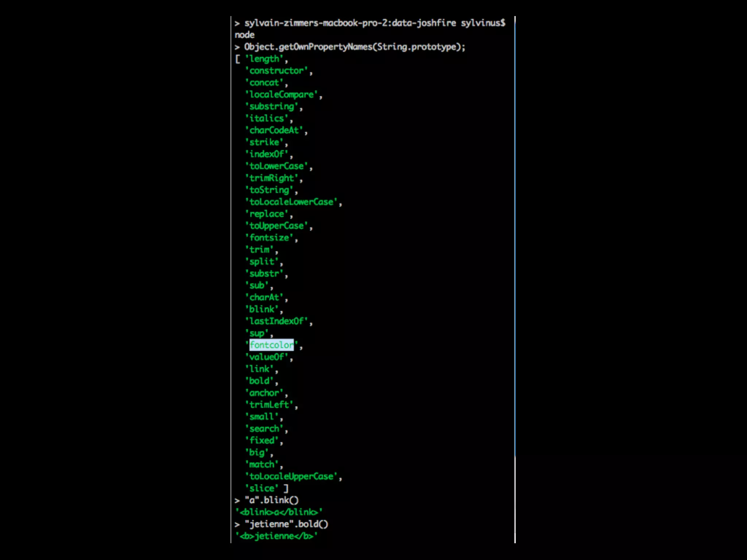Image resolution: width=747 pixels, height=560 pixels.
Task: Click the 'charCodeAt' entry in output
Action: (274, 130)
